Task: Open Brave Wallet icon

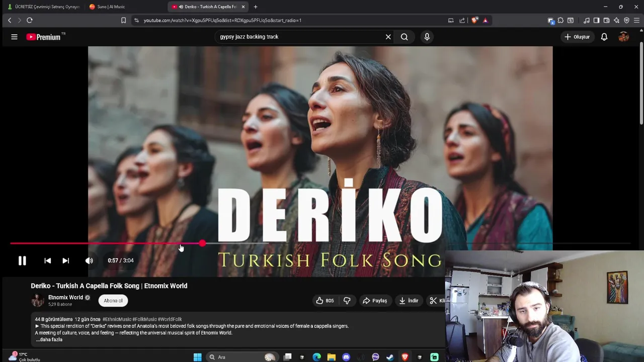Action: point(606,20)
